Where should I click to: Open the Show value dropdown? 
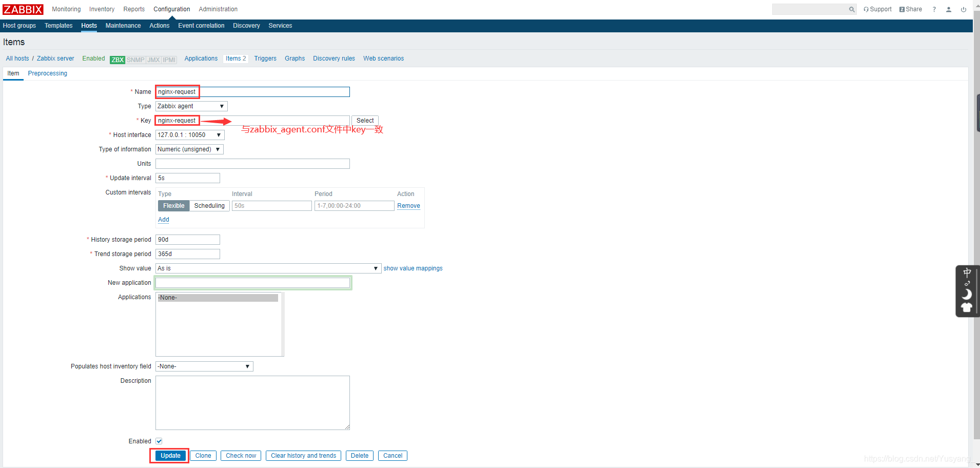268,268
